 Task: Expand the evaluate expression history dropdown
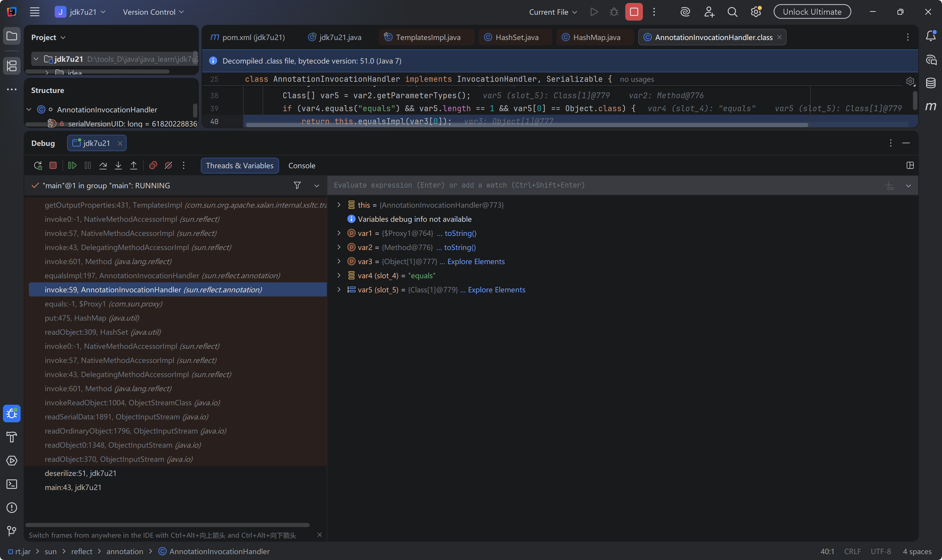pos(908,185)
